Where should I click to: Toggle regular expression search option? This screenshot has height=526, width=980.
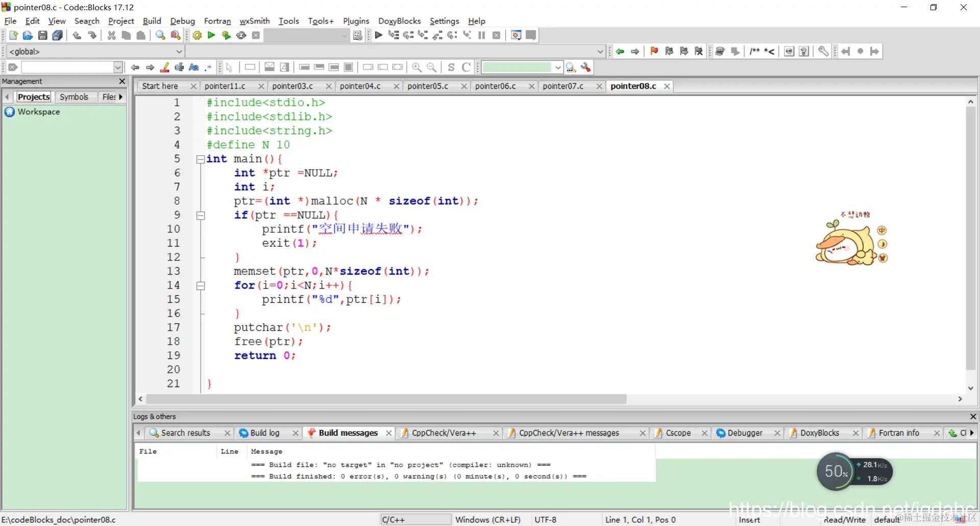(208, 67)
